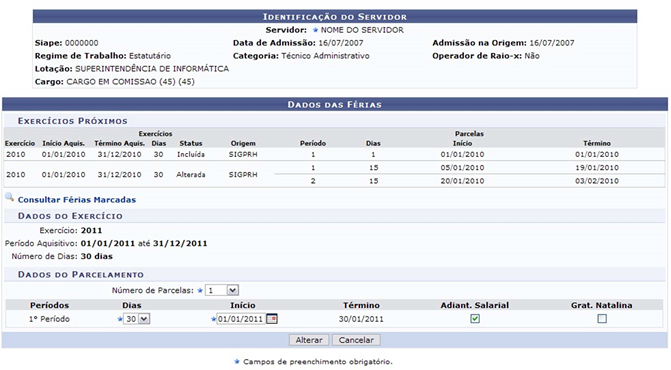The height and width of the screenshot is (370, 671).
Task: Click the required star before the Dias dropdown
Action: tap(120, 319)
